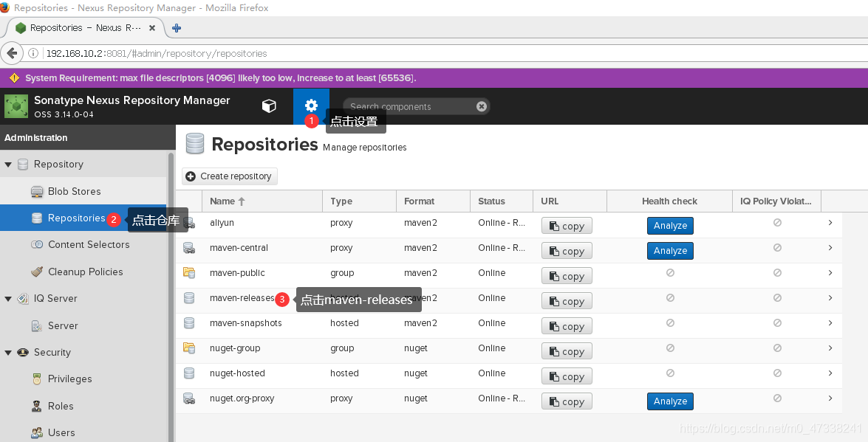Copy URL of nuget-group repository
This screenshot has width=868, height=442.
click(567, 351)
